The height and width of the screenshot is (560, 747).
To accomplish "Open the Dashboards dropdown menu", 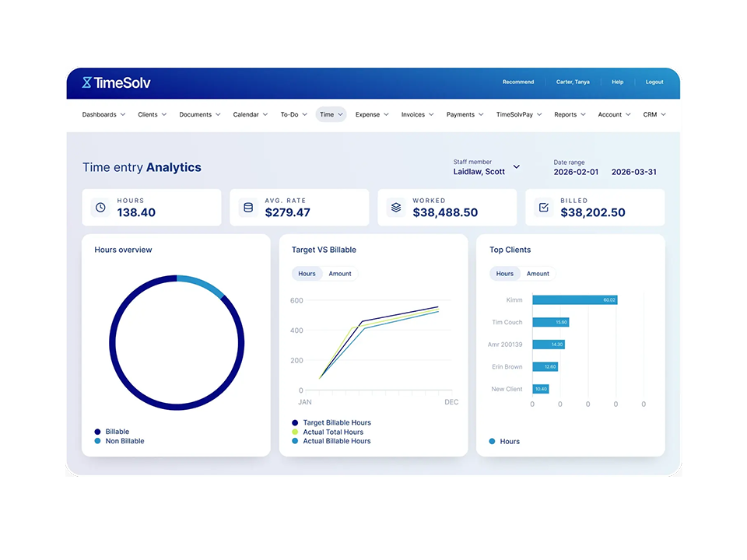I will tap(103, 114).
